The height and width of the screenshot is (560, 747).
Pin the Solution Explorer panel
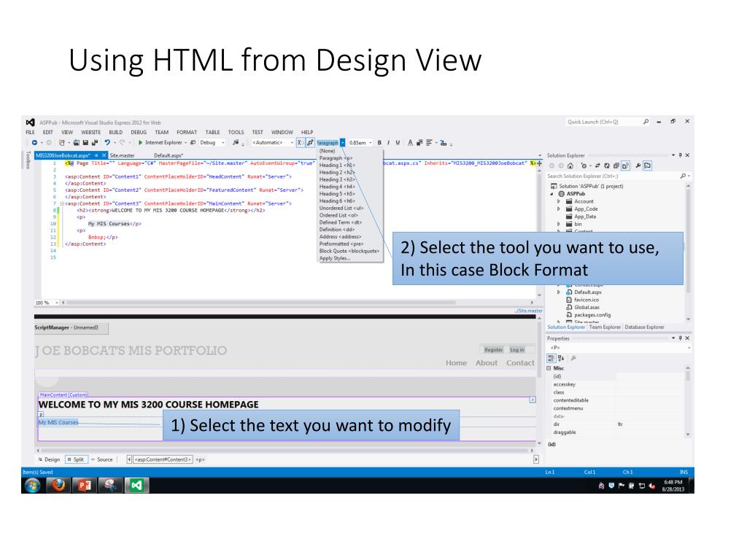[x=681, y=155]
